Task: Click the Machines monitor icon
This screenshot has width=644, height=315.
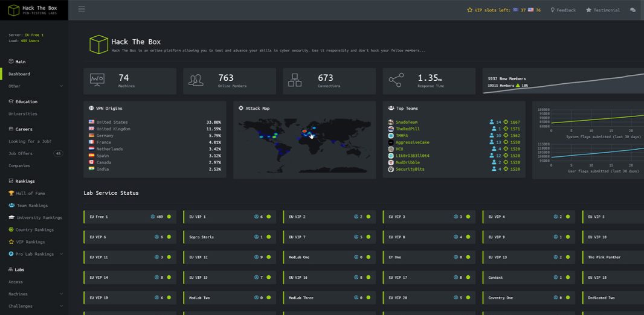Action: click(x=97, y=80)
